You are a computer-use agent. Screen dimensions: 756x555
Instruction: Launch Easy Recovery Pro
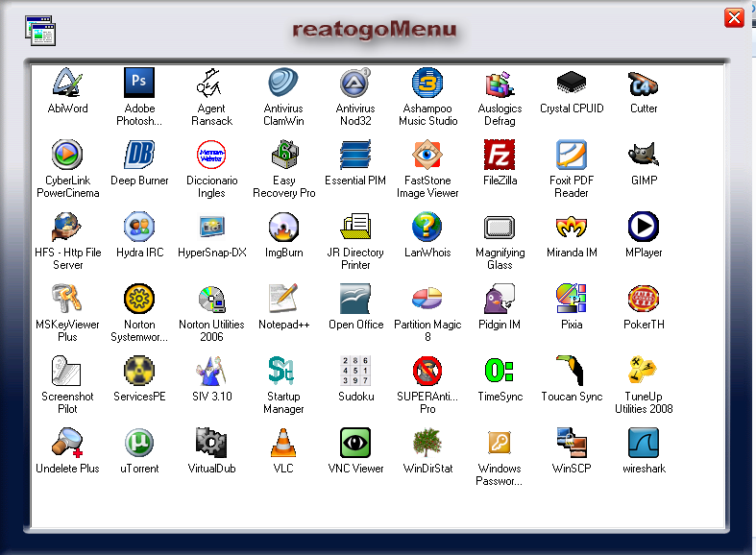click(283, 155)
